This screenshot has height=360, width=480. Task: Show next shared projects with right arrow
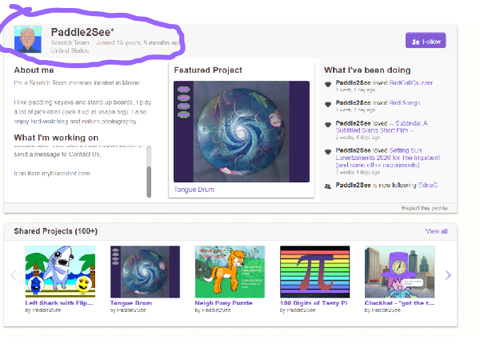pos(448,275)
